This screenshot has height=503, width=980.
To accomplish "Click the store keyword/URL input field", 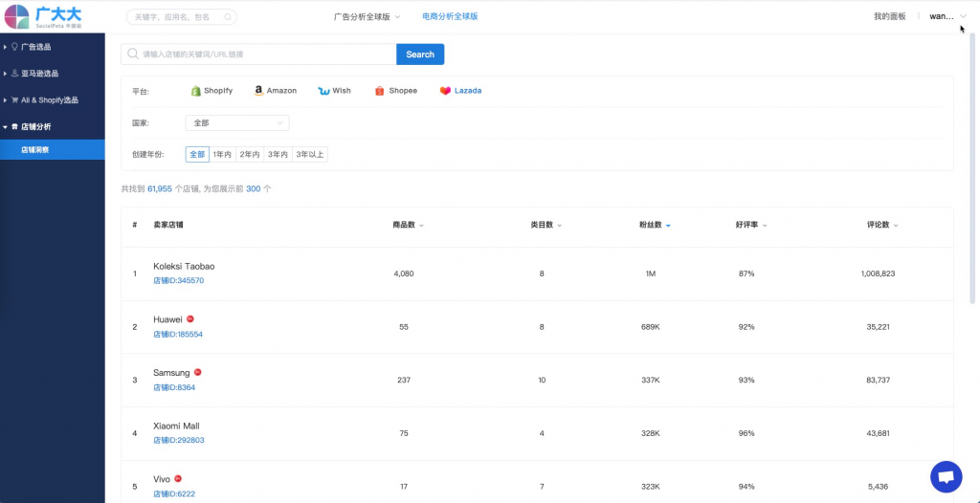I will pyautogui.click(x=258, y=55).
